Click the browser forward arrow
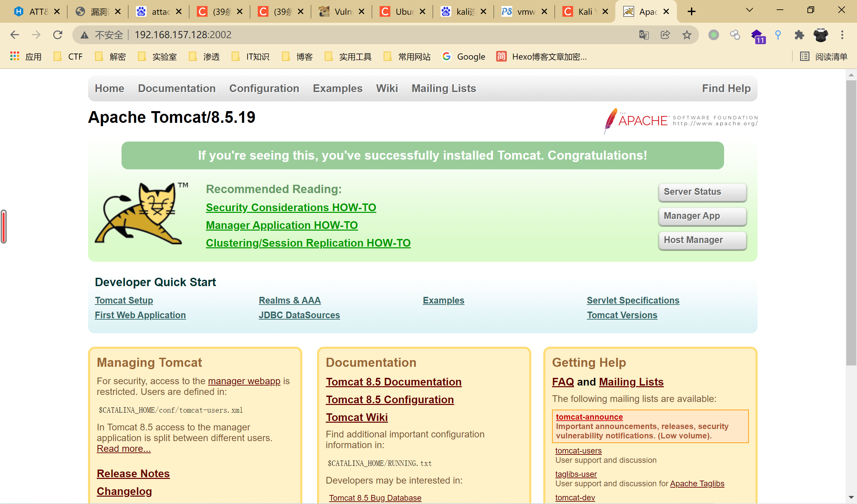This screenshot has width=857, height=504. click(x=36, y=35)
